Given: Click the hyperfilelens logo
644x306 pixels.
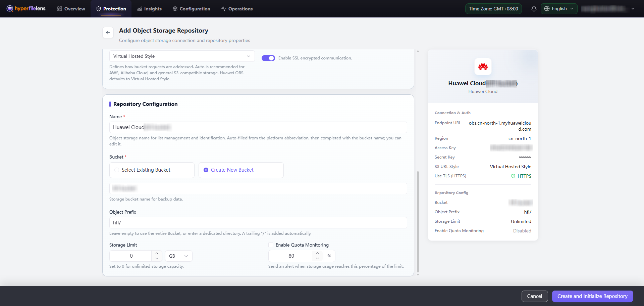Looking at the screenshot, I should (26, 8).
